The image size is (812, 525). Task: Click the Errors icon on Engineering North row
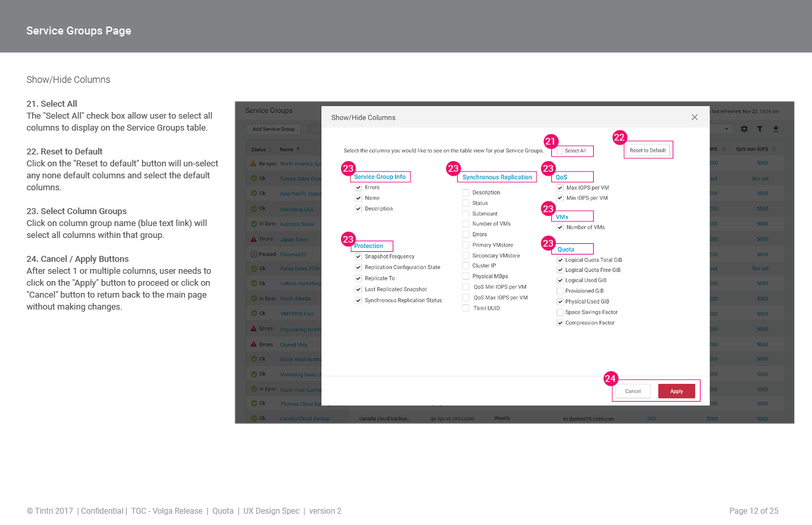253,329
